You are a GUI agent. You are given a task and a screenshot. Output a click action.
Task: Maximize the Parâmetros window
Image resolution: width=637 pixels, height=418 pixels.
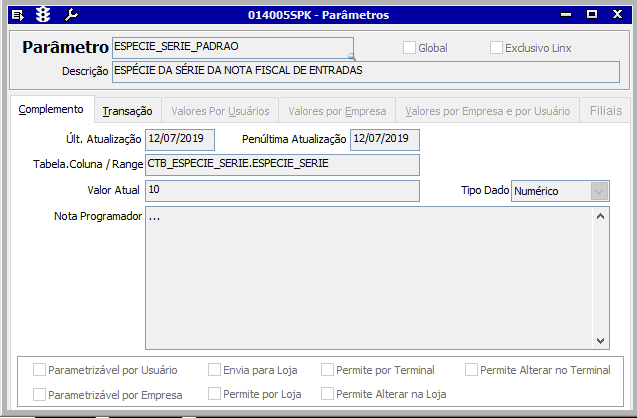(592, 15)
